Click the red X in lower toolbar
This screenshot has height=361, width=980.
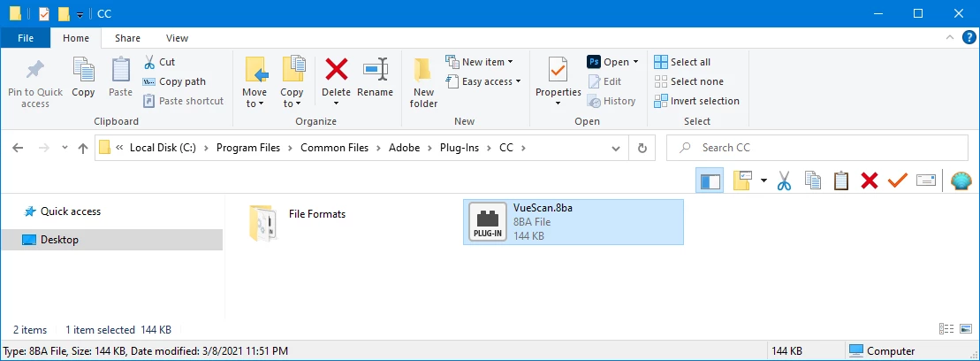click(x=870, y=180)
